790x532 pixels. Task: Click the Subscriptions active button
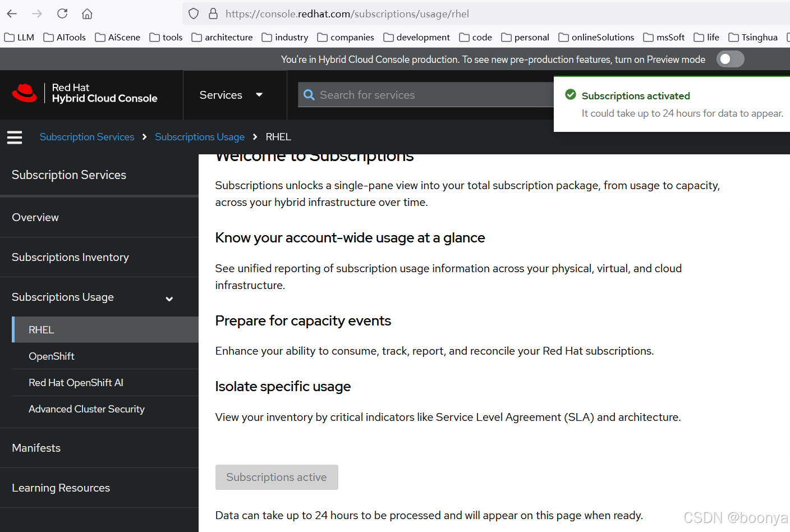[277, 477]
